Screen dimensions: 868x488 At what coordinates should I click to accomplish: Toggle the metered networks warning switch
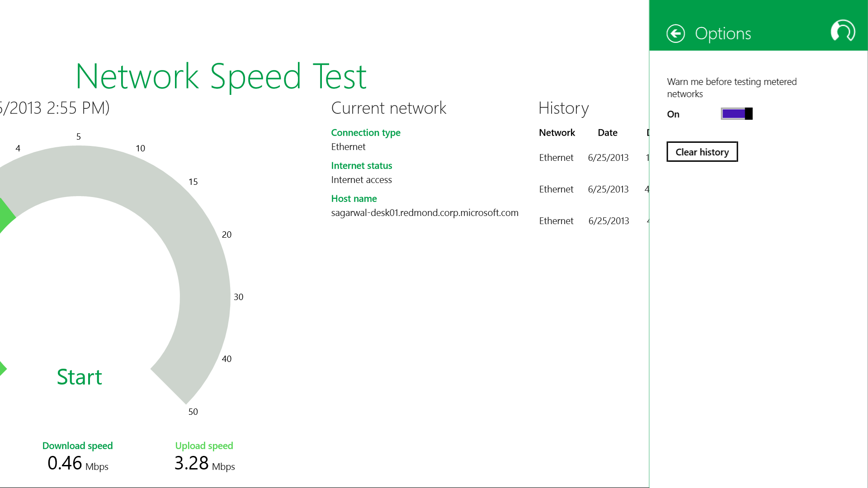pos(736,114)
